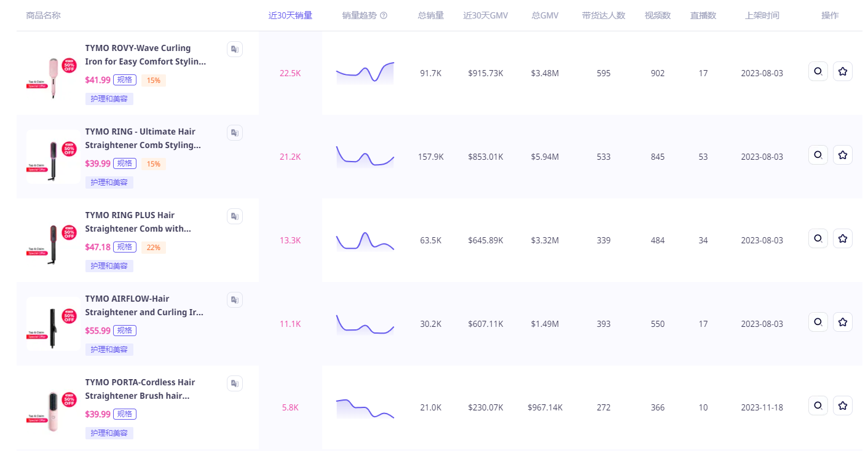Favorite TYMO PORTA-Cordless with star icon
Image resolution: width=868 pixels, height=451 pixels.
click(x=843, y=406)
